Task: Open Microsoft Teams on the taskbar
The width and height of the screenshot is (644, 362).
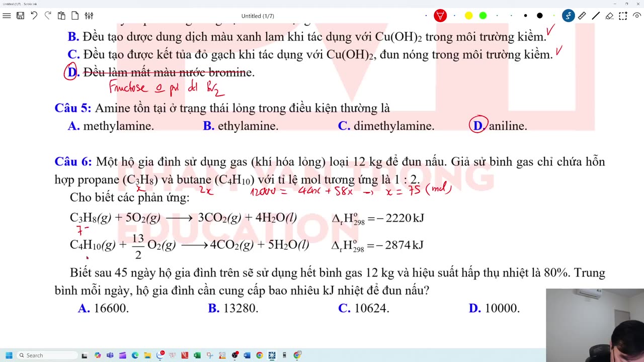Action: tap(110, 355)
